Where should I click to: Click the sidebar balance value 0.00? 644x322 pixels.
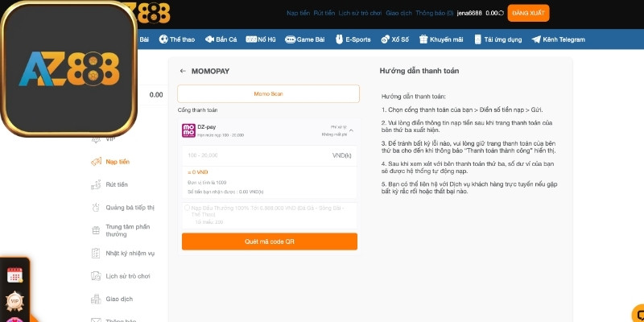[x=156, y=95]
